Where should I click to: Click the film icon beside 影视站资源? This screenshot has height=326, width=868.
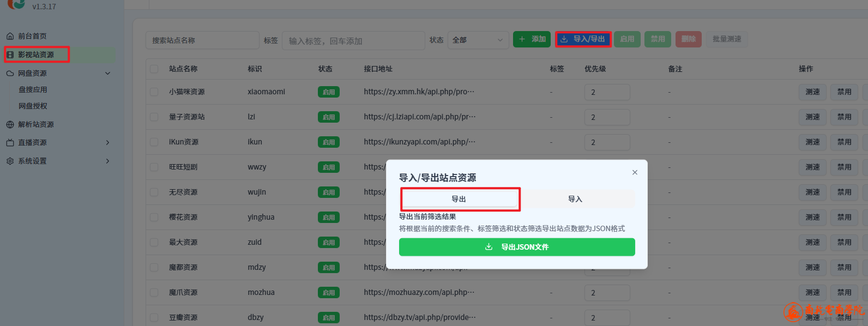10,55
